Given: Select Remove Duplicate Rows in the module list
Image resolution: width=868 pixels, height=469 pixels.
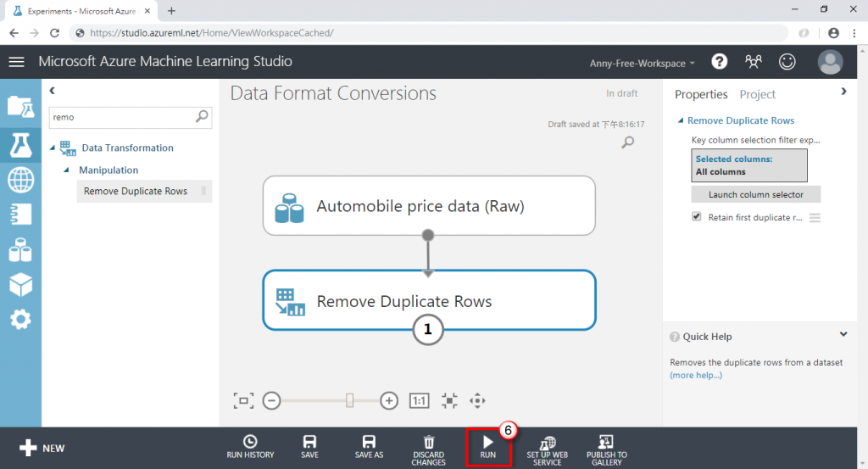Looking at the screenshot, I should (144, 191).
